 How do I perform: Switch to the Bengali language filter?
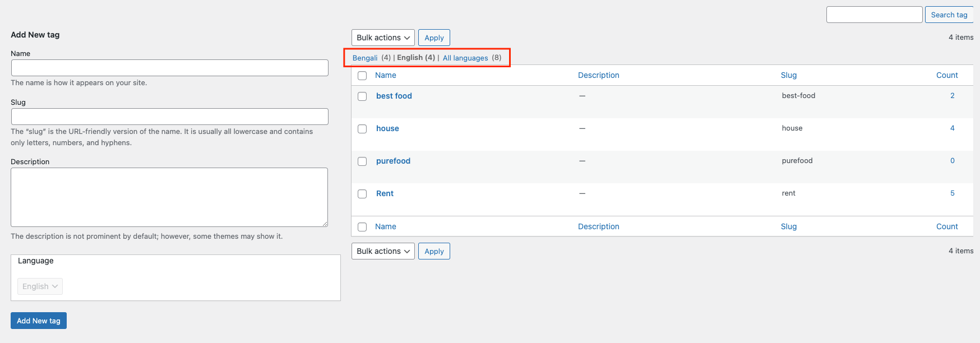(x=365, y=58)
